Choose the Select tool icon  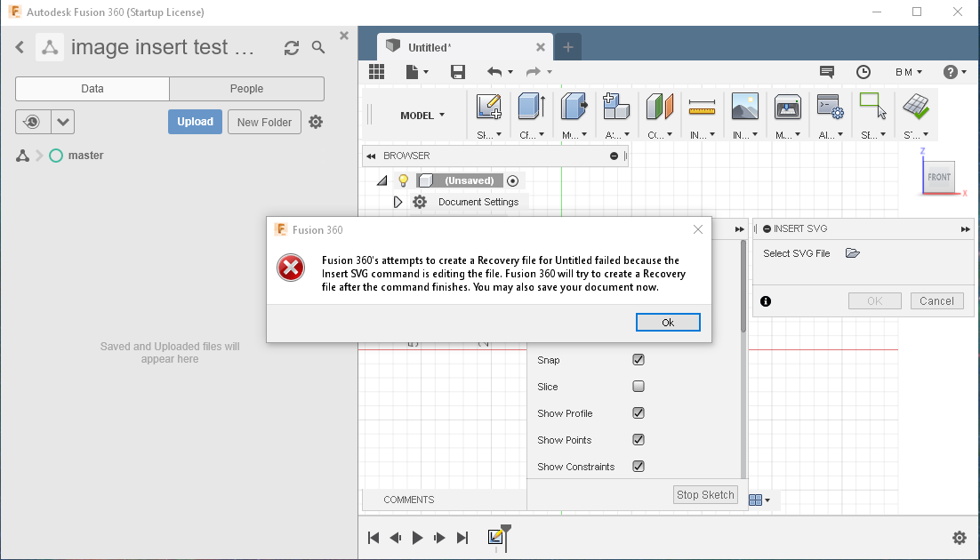click(872, 106)
